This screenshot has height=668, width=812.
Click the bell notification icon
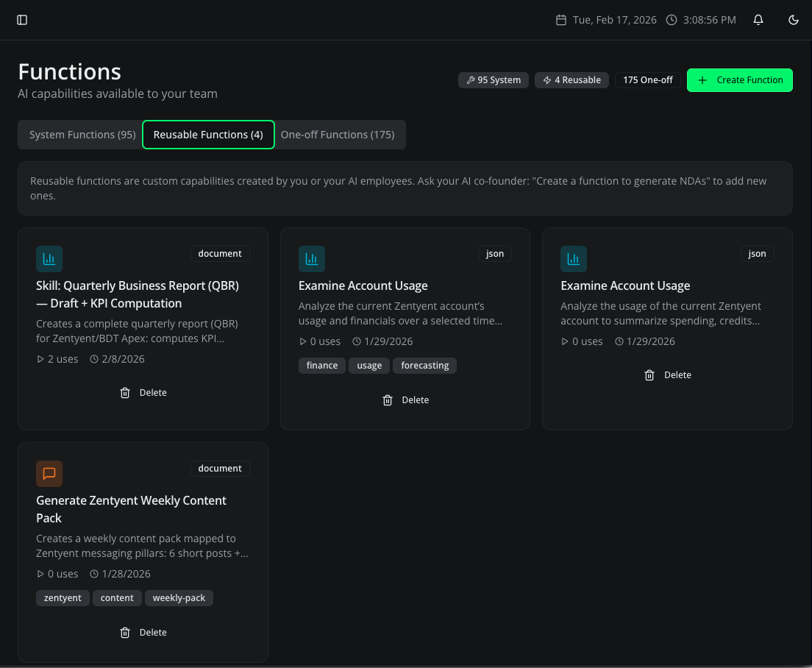[x=758, y=20]
